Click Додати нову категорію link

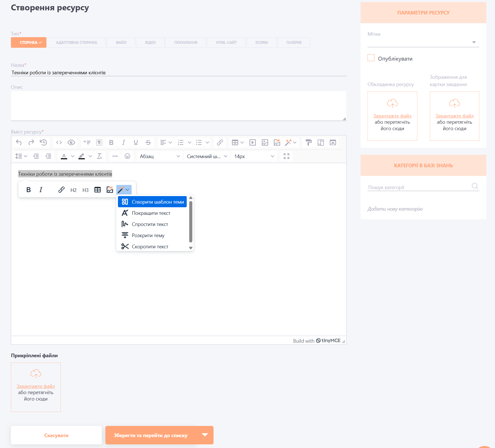coord(395,209)
